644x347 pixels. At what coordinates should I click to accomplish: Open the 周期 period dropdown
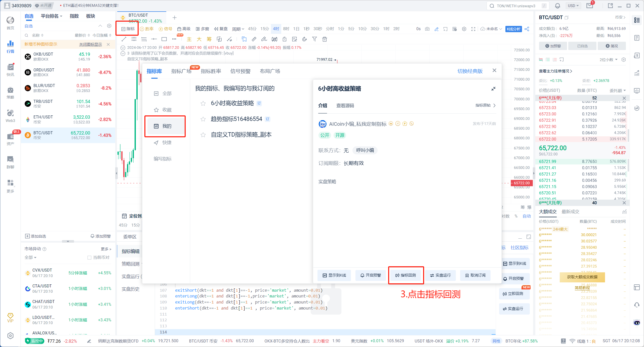click(238, 29)
